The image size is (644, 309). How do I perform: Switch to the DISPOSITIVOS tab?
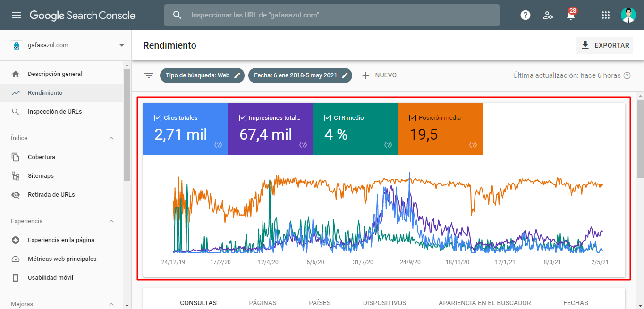(384, 303)
